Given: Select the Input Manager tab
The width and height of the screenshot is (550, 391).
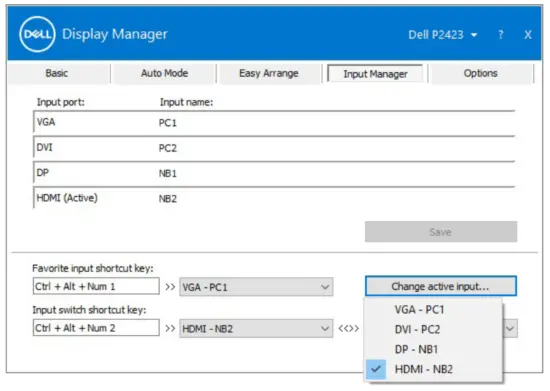Looking at the screenshot, I should coord(375,74).
